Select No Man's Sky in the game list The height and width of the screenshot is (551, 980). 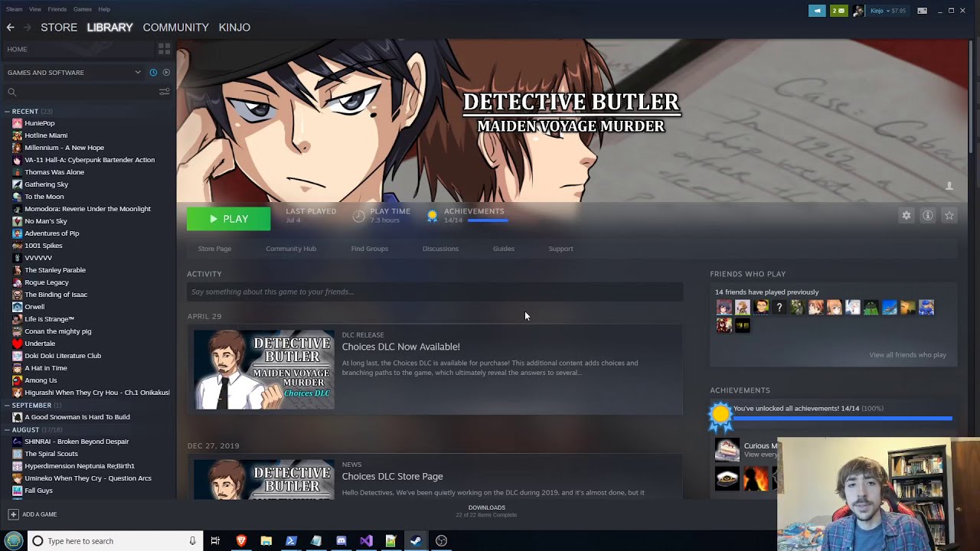coord(45,221)
